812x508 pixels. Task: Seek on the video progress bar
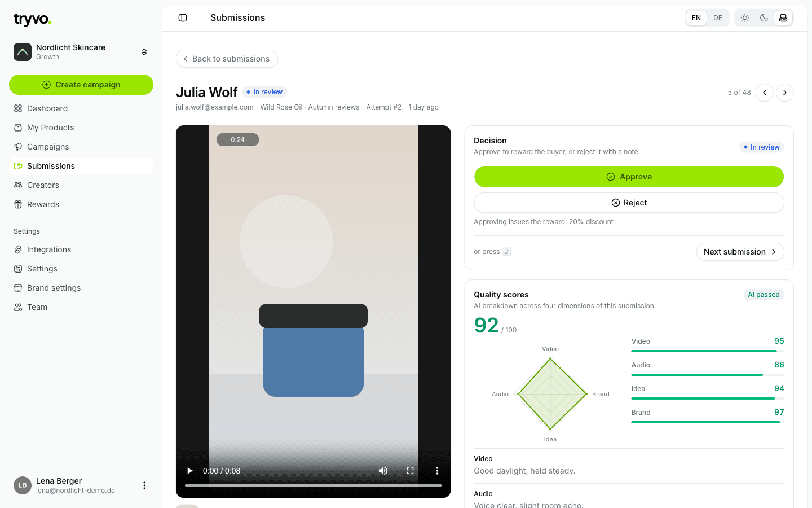(314, 485)
